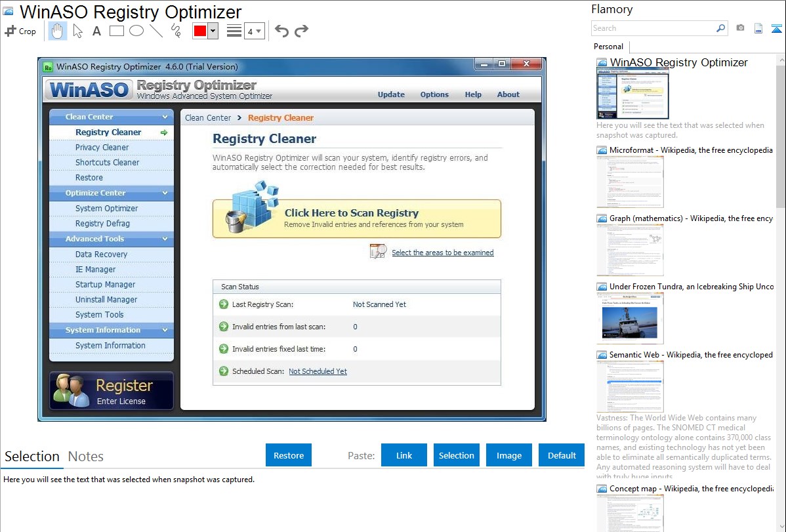Open the About menu in WinASO

click(508, 94)
